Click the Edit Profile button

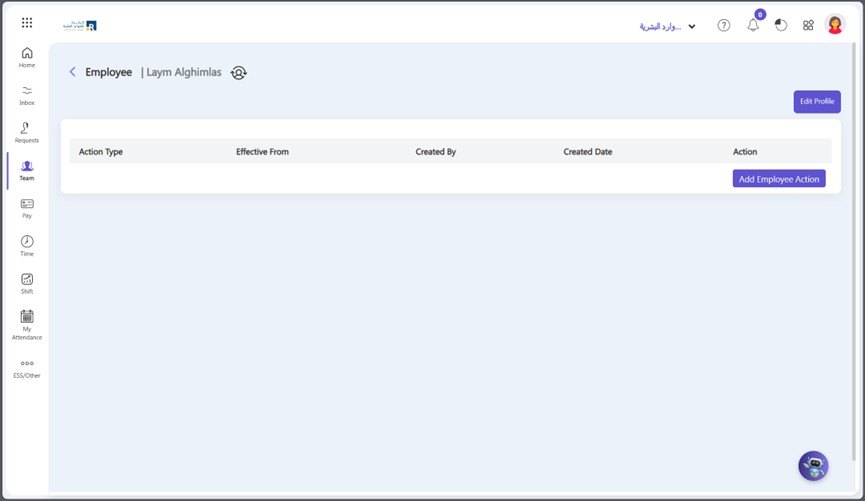tap(816, 102)
